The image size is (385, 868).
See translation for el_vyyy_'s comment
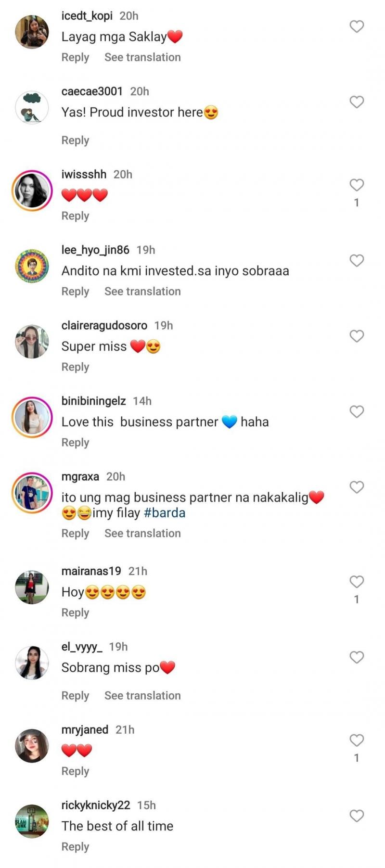(142, 696)
